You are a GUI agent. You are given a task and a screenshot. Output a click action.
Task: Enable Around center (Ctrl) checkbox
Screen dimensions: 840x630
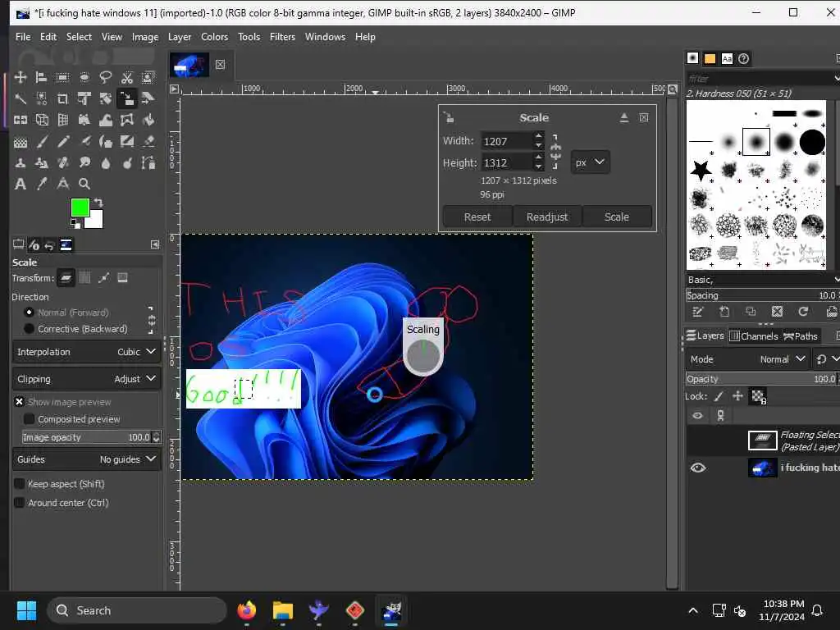tap(20, 503)
